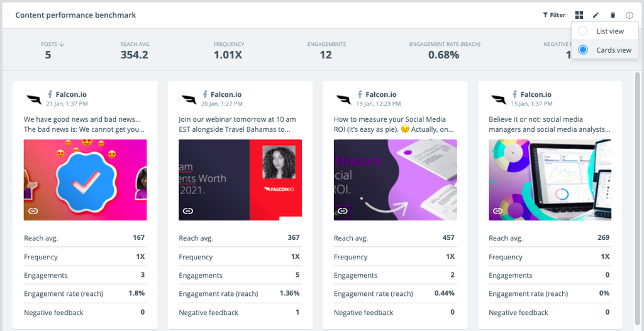The image size is (644, 331).
Task: Sort by Reach avg. header
Action: [x=135, y=45]
